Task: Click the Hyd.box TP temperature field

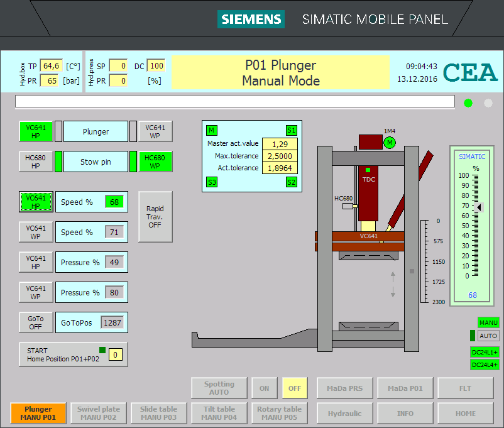Action: coord(51,65)
